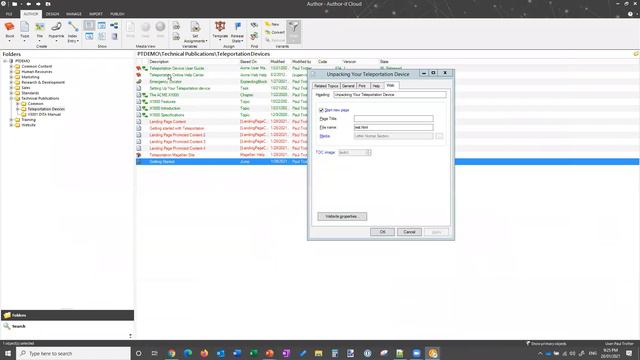Click the File icon in Create group
640x360 pixels.
40,27
